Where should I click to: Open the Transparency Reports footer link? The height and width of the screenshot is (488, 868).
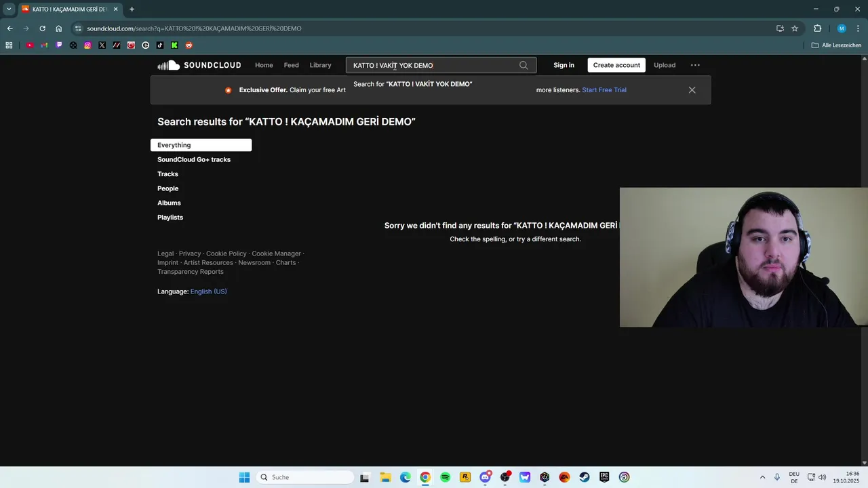click(x=191, y=272)
